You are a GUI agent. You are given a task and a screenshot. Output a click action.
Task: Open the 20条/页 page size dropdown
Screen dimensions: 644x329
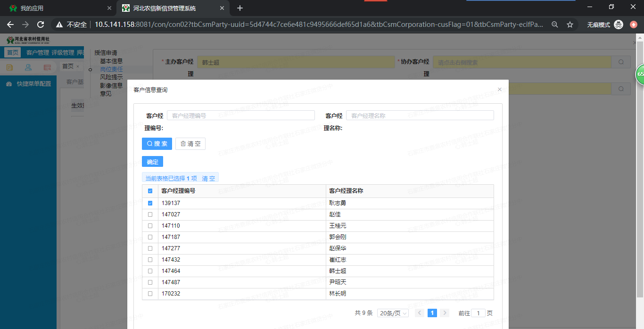tap(393, 313)
